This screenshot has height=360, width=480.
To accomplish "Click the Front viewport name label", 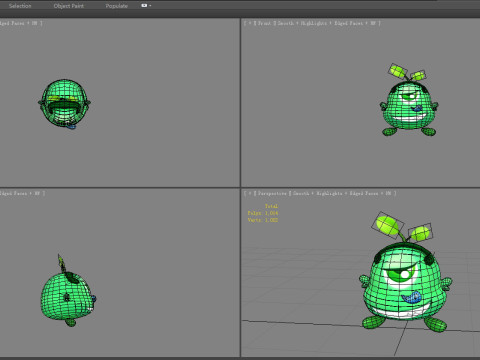I will click(x=264, y=23).
